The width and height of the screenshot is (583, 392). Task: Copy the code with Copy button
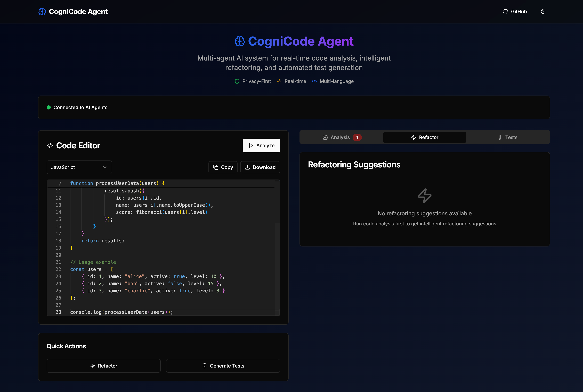tap(223, 167)
